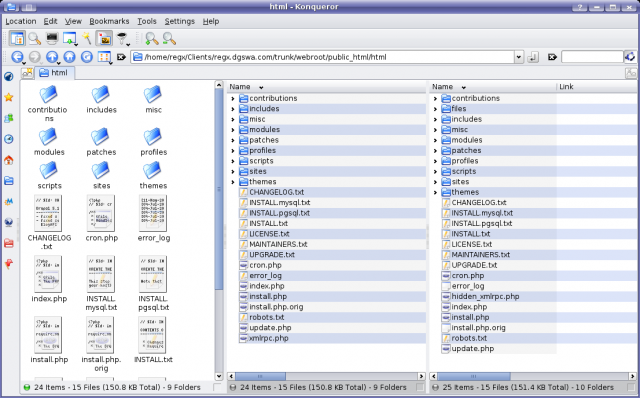Click the greyed forward arrow
This screenshot has height=398, width=640.
tap(35, 57)
